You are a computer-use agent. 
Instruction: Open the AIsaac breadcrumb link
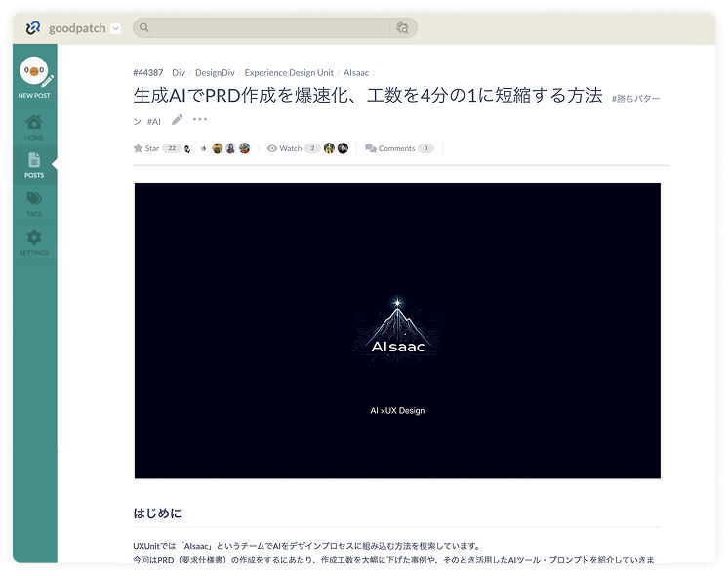point(356,73)
